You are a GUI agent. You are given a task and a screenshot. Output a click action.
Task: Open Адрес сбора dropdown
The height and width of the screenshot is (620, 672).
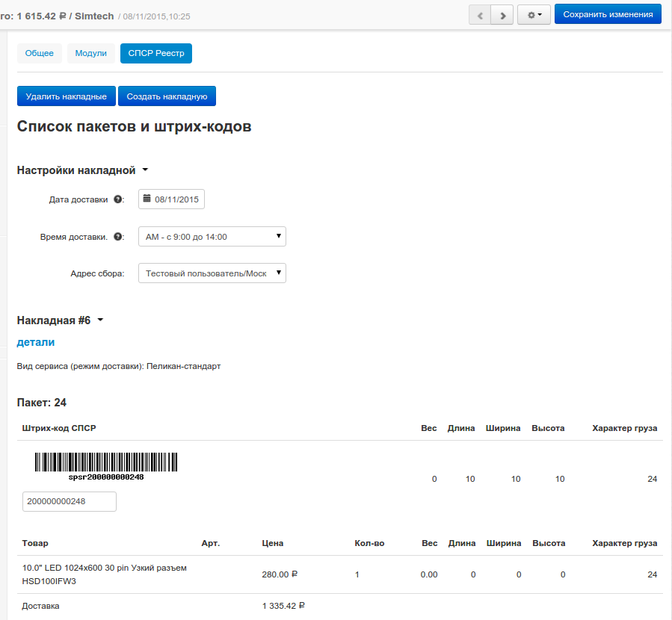212,273
